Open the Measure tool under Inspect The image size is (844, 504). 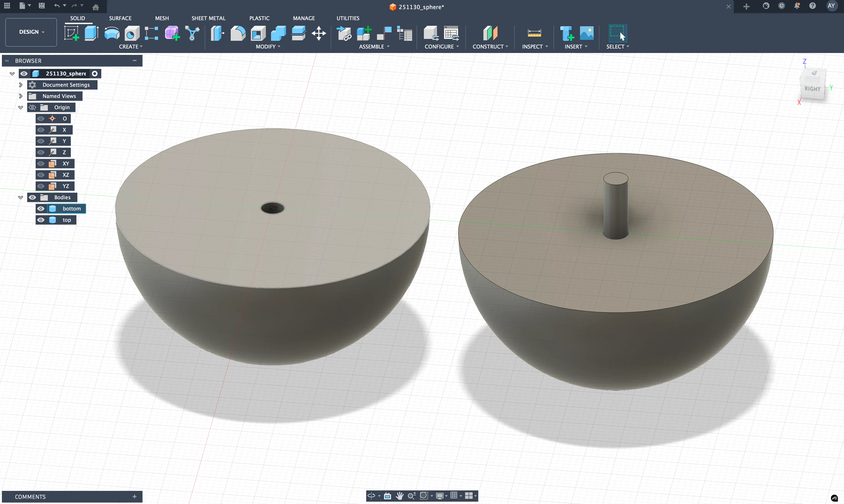point(534,33)
